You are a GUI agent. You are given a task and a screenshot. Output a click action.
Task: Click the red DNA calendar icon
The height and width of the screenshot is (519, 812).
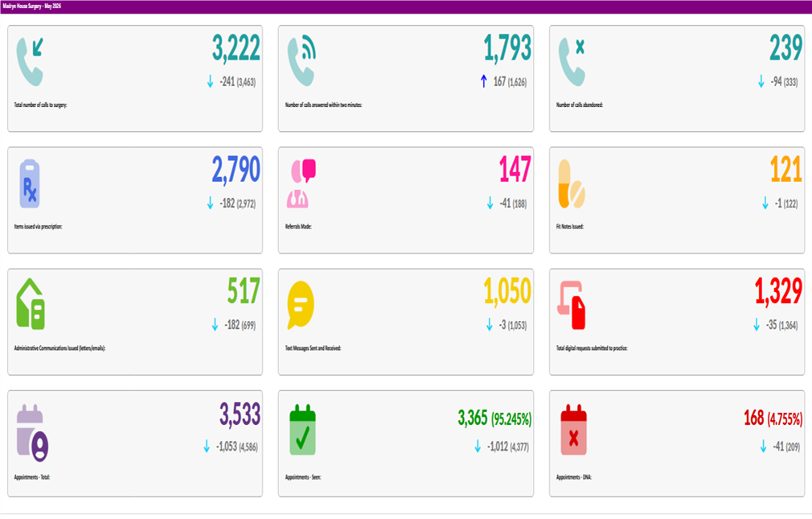(573, 430)
